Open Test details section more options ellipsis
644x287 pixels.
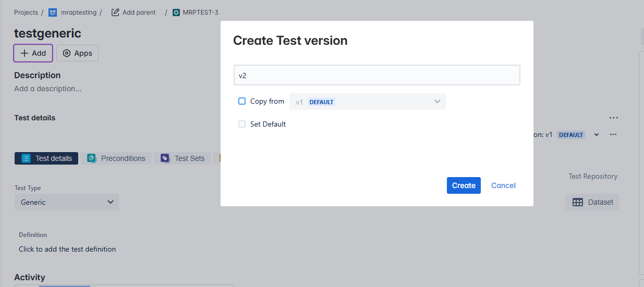pos(614,118)
